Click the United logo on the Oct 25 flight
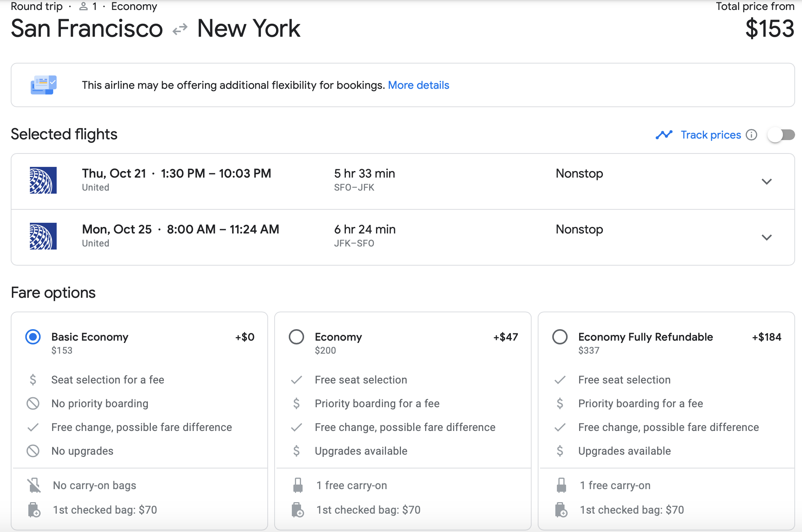Viewport: 802px width, 532px height. click(x=43, y=236)
